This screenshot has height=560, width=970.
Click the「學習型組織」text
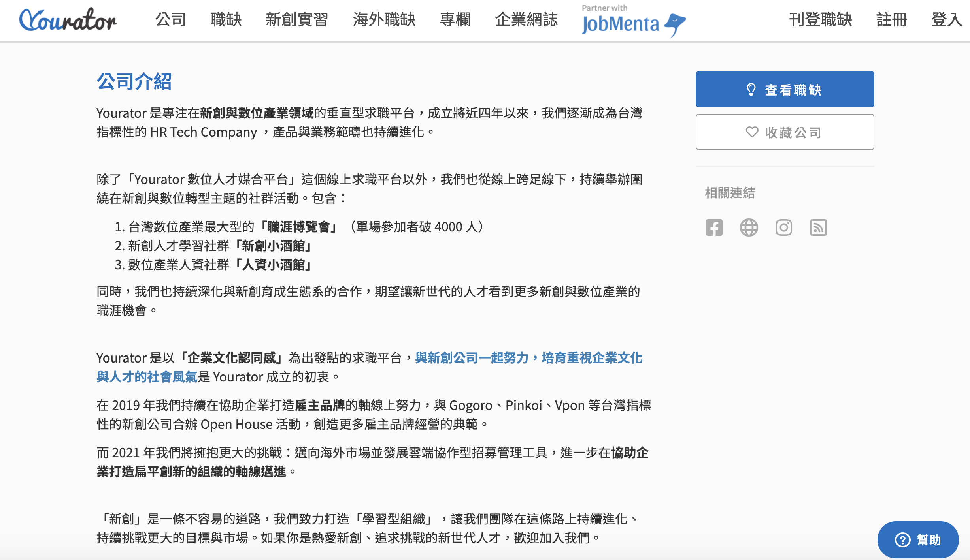point(394,519)
